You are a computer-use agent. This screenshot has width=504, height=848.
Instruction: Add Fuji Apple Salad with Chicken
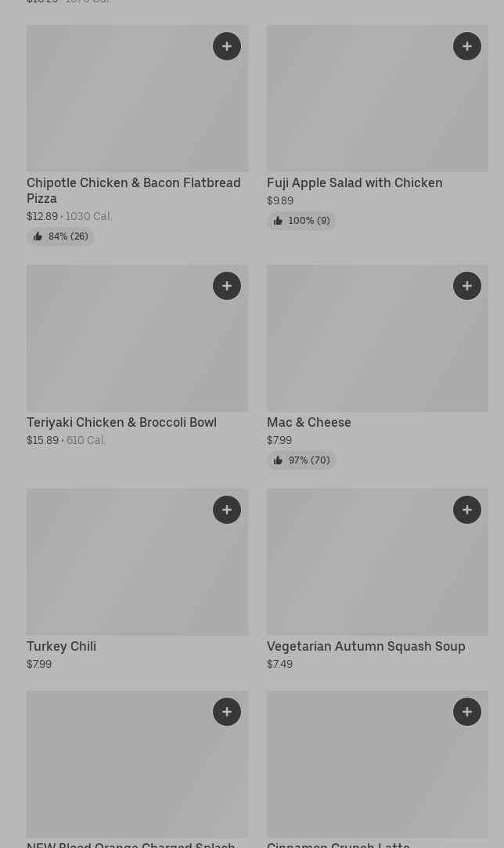click(x=467, y=46)
